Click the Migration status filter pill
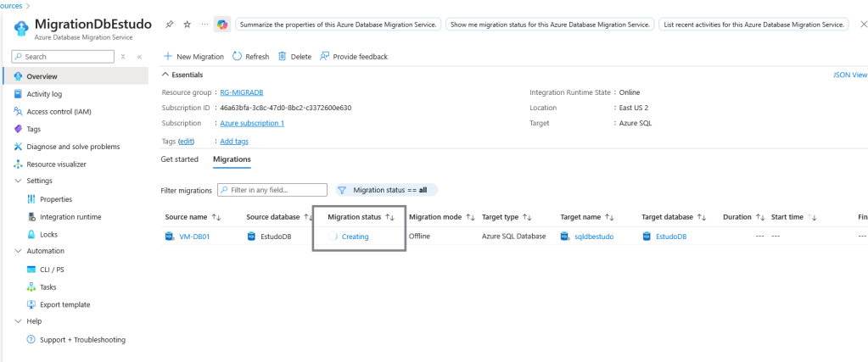Screen dimensions: 868x362 [x=387, y=190]
